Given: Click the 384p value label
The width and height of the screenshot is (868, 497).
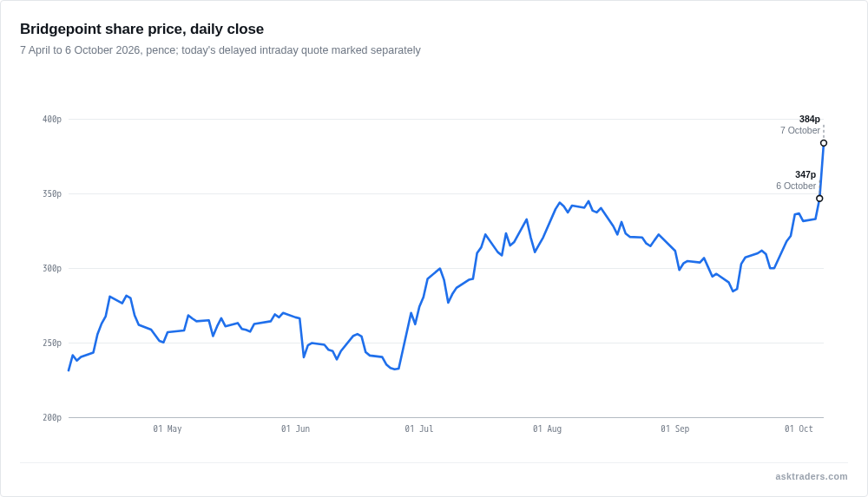Looking at the screenshot, I should 809,119.
